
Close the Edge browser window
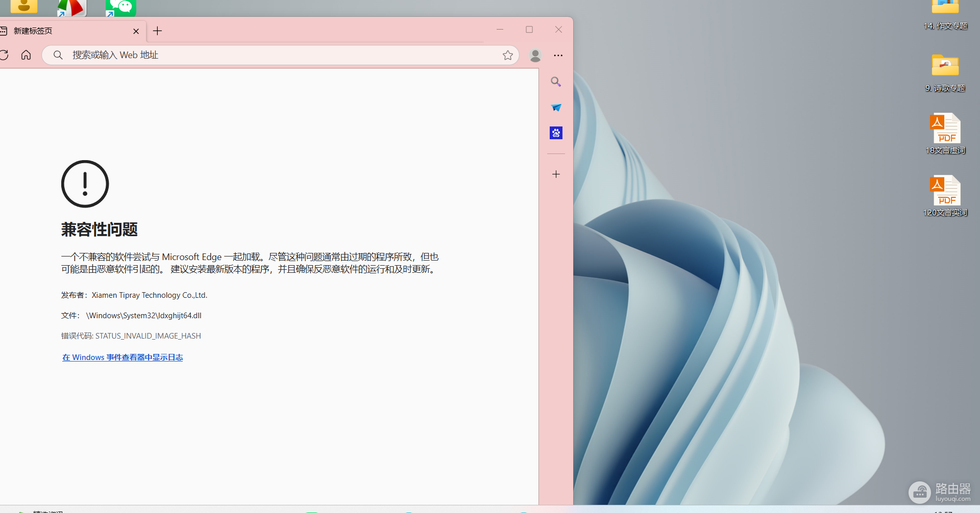tap(558, 30)
